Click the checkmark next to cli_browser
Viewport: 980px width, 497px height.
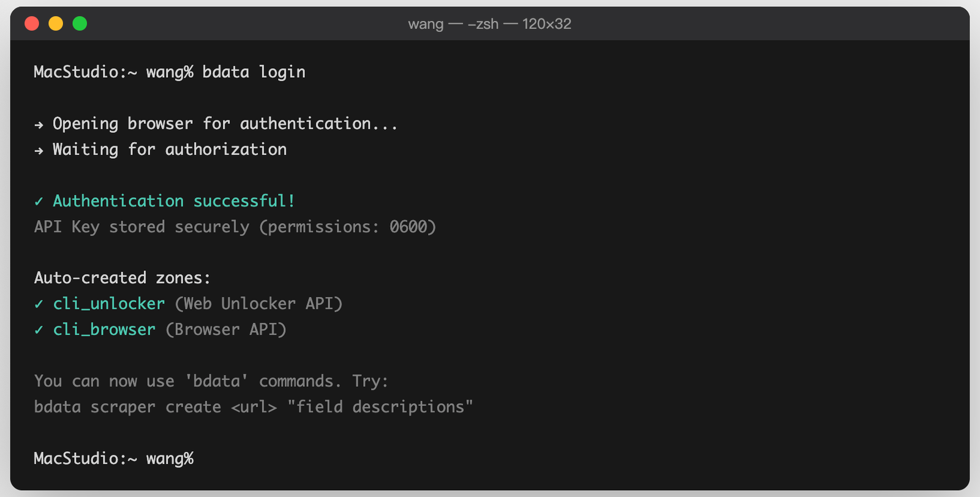39,330
